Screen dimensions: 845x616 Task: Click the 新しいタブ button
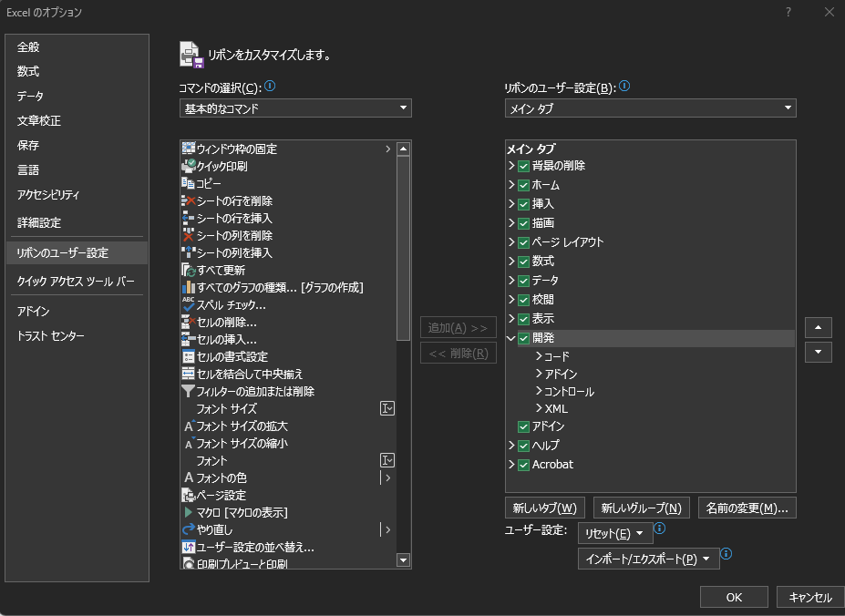tap(544, 508)
